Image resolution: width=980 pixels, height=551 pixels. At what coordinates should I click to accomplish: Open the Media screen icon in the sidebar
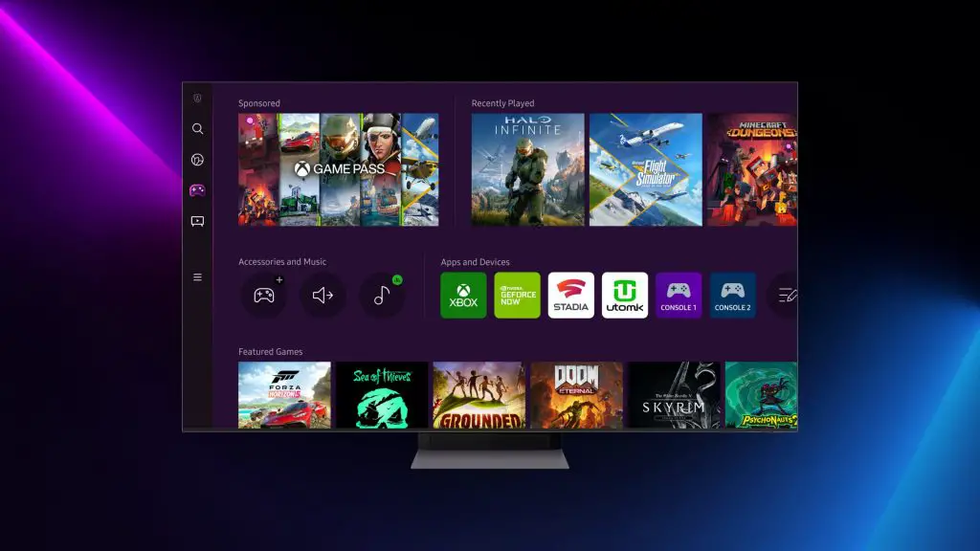click(x=197, y=221)
